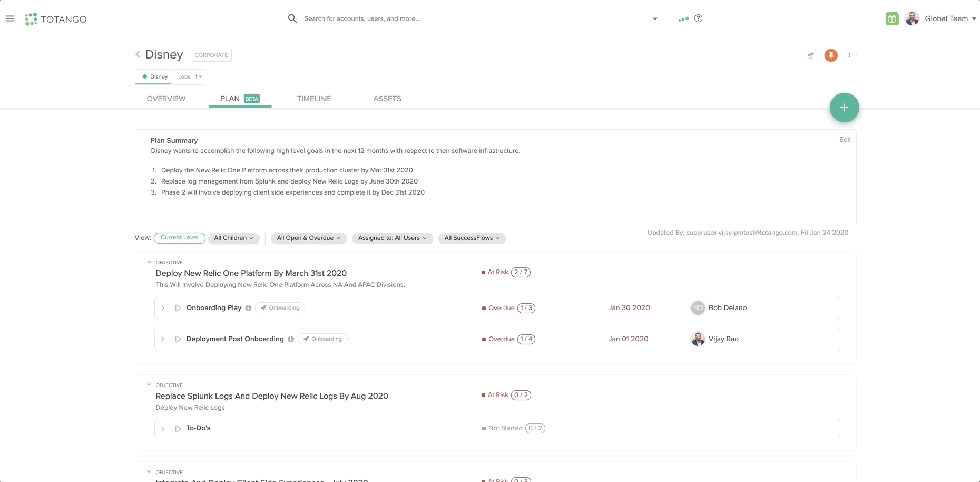
Task: Click the To-Do's title
Action: point(198,428)
